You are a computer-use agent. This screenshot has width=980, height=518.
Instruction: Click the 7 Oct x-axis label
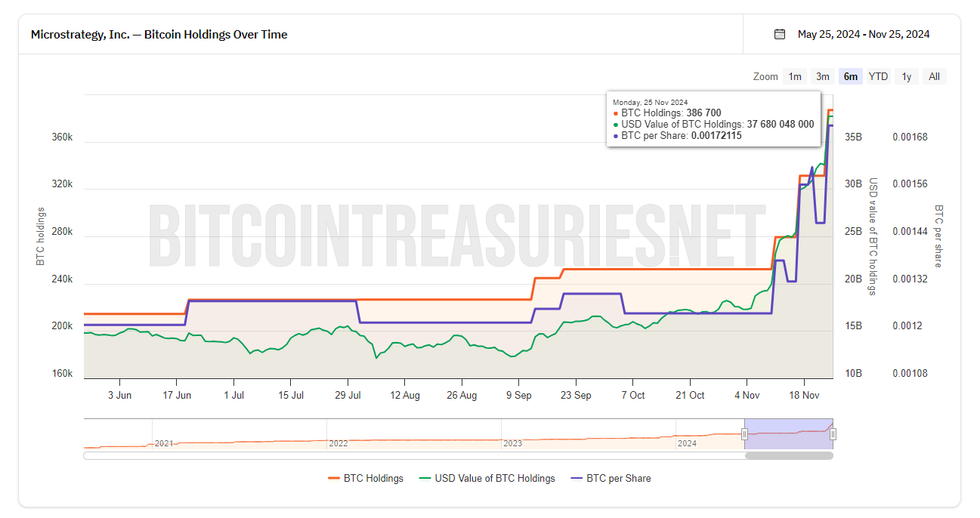click(x=633, y=395)
